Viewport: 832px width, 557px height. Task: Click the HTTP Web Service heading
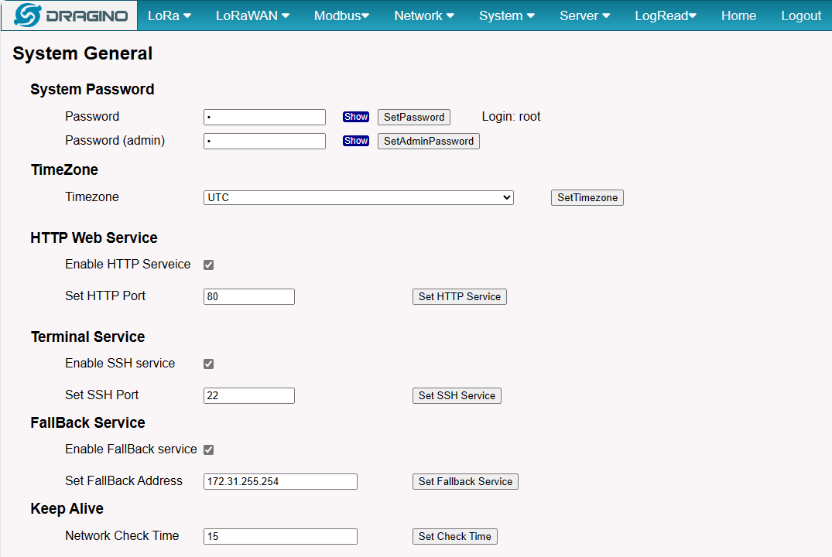tap(94, 238)
